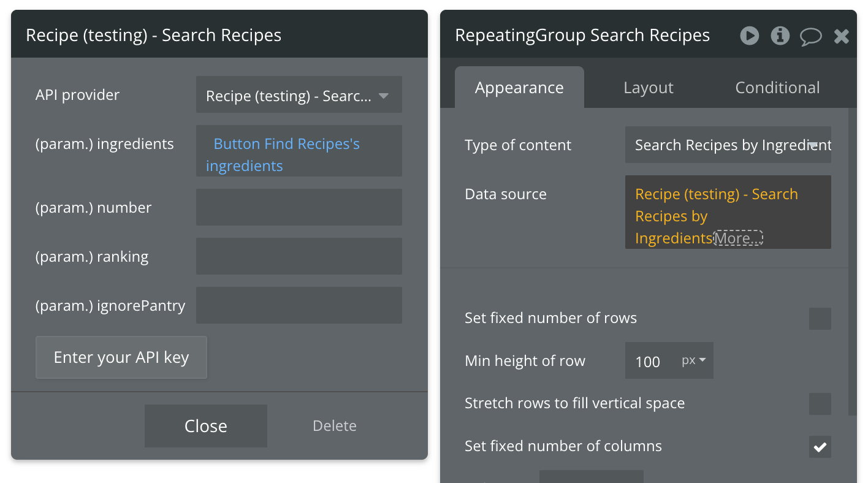Click the comment bubble icon
868x483 pixels.
[x=810, y=36]
